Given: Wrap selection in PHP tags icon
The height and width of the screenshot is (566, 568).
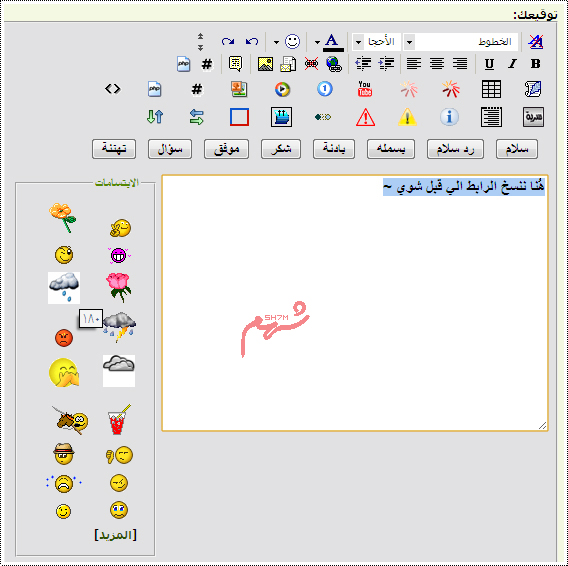Looking at the screenshot, I should click(183, 64).
